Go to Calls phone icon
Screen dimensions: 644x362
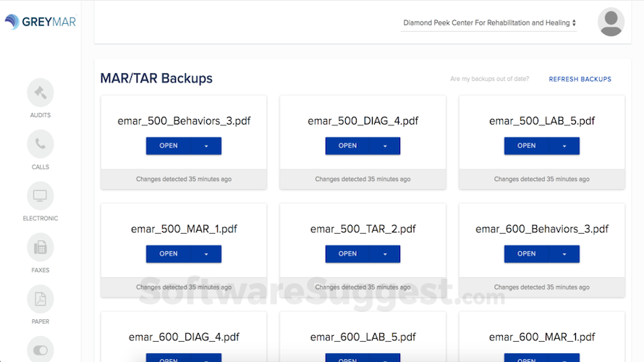coord(41,144)
